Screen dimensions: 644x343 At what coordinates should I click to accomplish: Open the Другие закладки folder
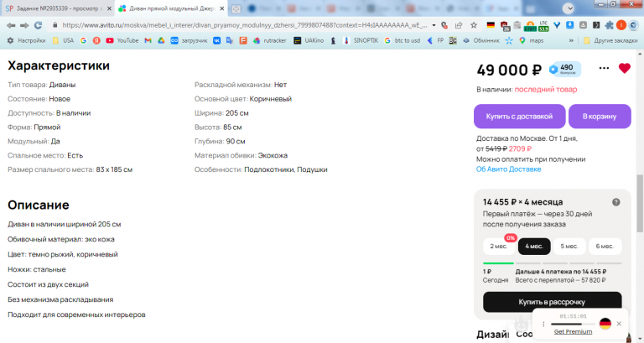[x=610, y=40]
